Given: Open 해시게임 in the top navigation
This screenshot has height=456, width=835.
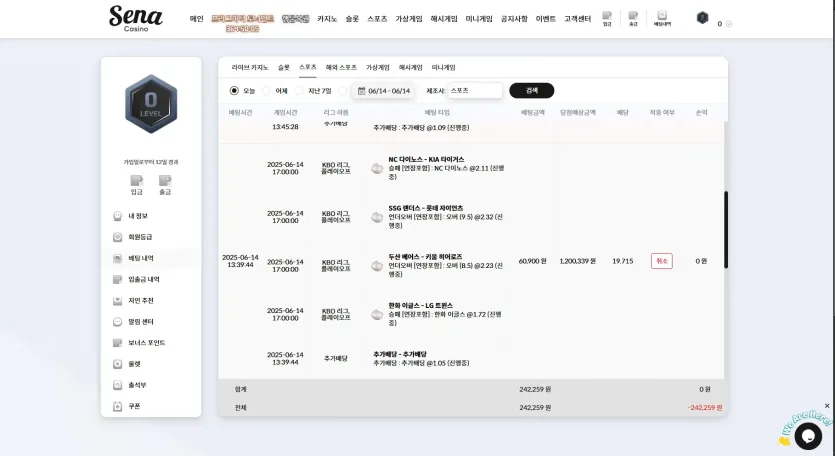Looking at the screenshot, I should (x=444, y=19).
